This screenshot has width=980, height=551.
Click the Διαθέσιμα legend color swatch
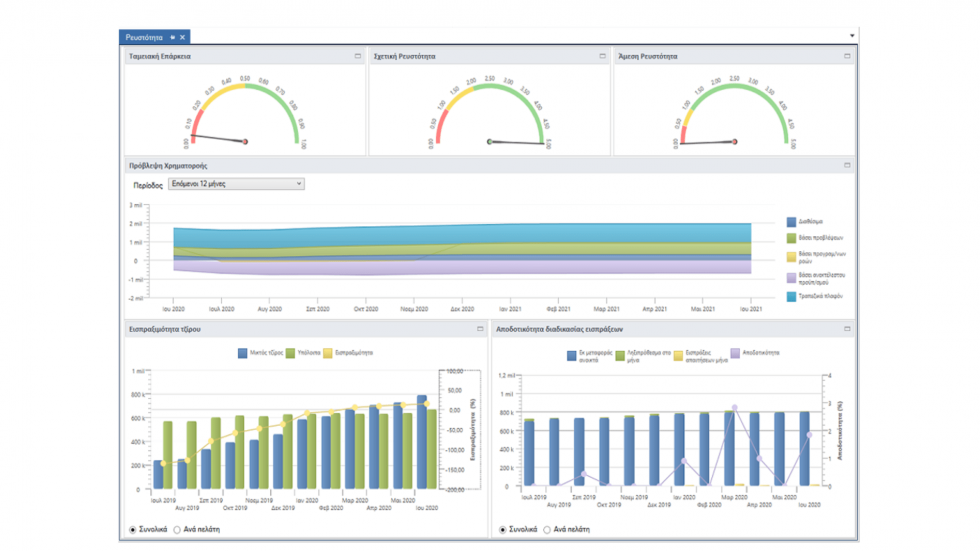(x=791, y=222)
